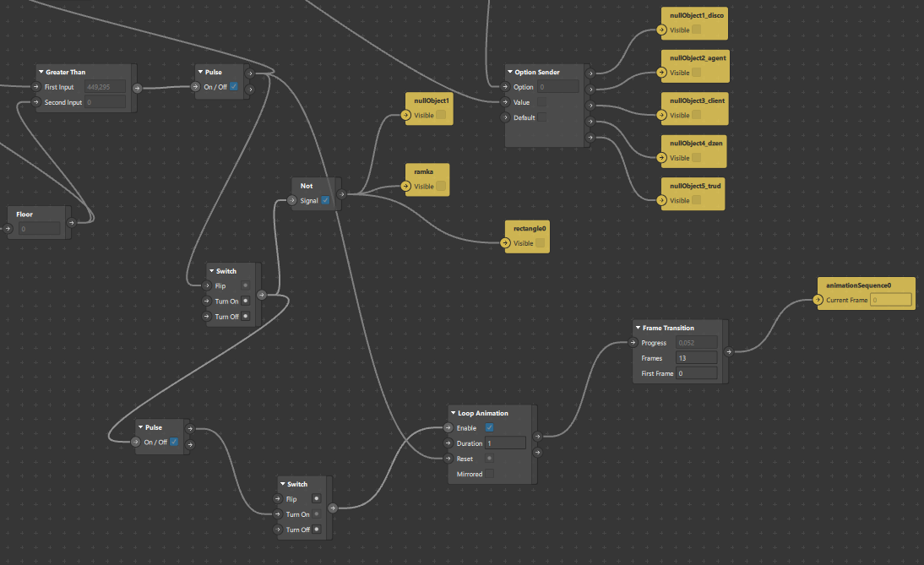Click the Default button in Option Sender
Image resolution: width=924 pixels, height=565 pixels.
(541, 117)
